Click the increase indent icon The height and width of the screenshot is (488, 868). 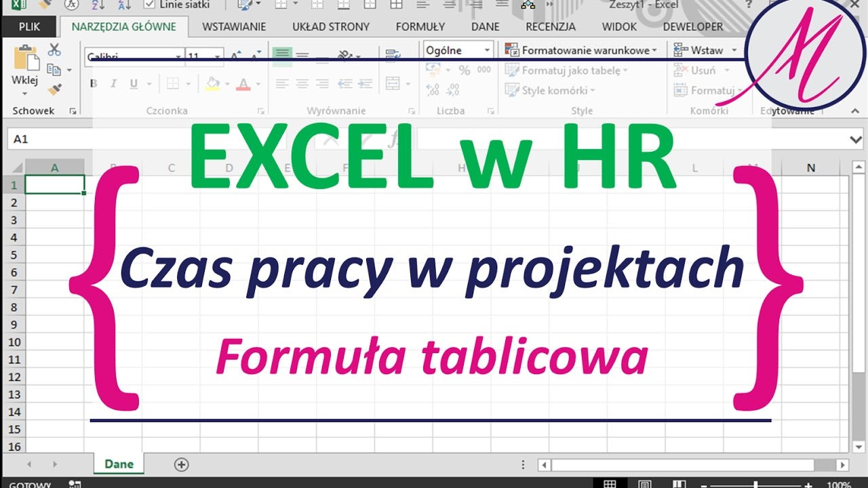coord(364,84)
